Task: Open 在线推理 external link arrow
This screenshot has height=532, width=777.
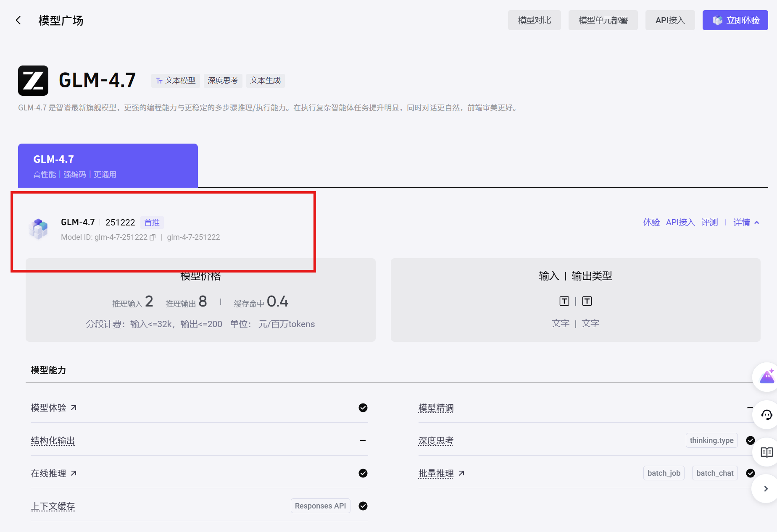Action: click(x=74, y=473)
